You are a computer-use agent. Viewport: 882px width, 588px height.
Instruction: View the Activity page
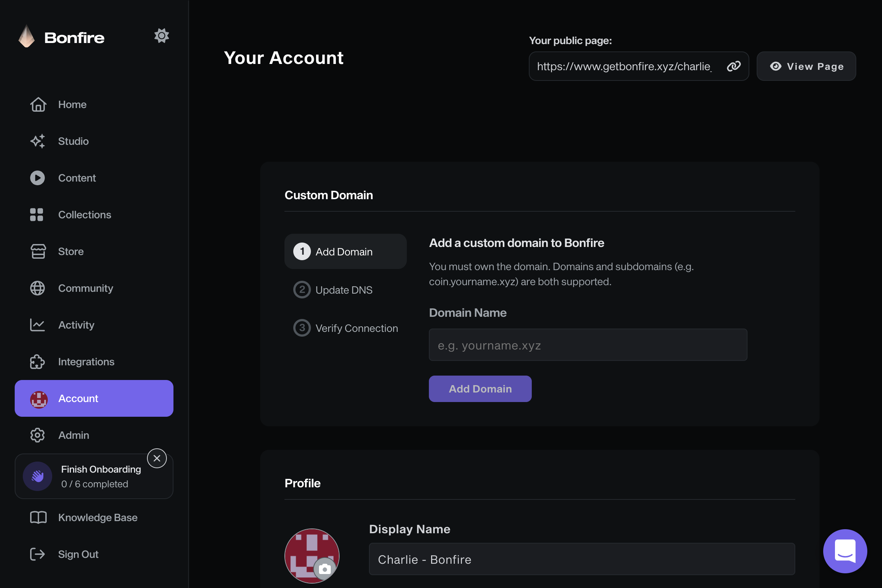click(94, 325)
